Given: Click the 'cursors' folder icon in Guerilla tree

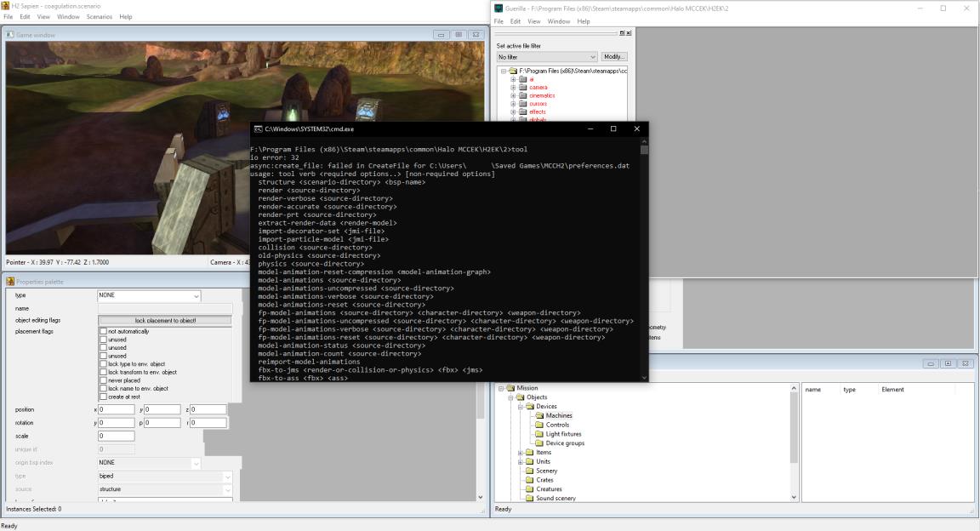Looking at the screenshot, I should pos(523,104).
